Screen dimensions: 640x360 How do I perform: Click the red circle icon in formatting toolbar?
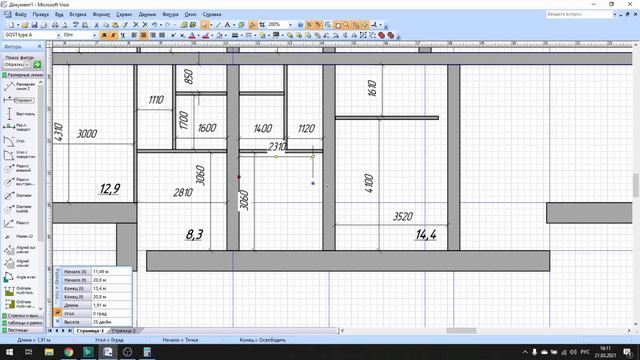coord(382,35)
